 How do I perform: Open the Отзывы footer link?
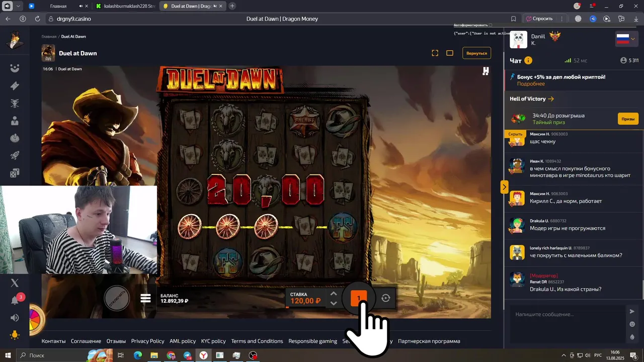pos(116,341)
